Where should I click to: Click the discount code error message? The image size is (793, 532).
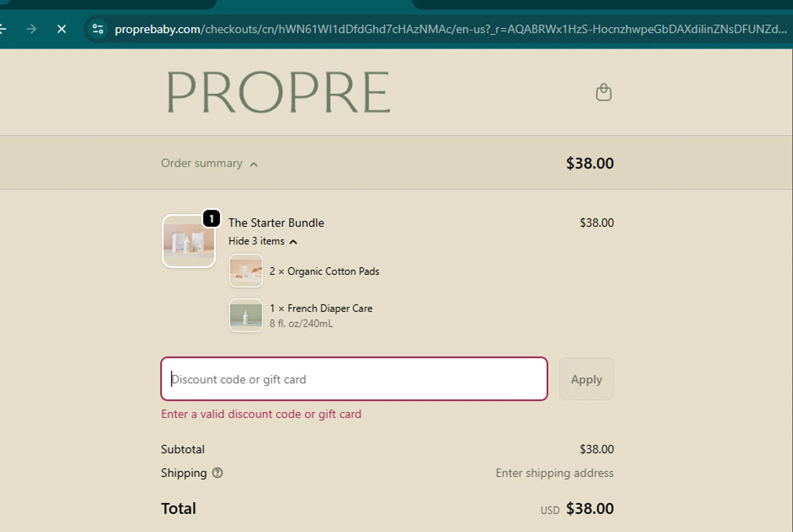(261, 414)
